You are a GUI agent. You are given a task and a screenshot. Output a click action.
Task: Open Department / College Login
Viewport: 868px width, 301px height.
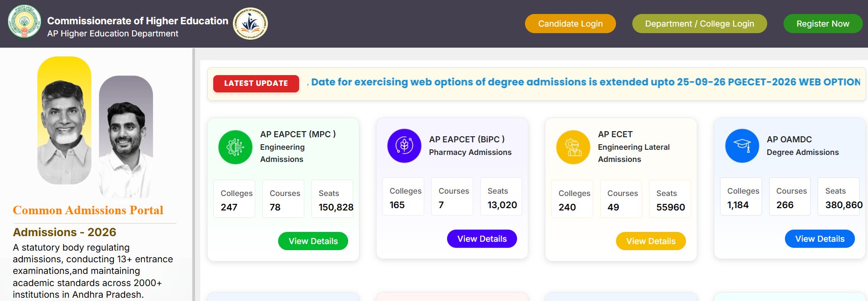coord(700,24)
